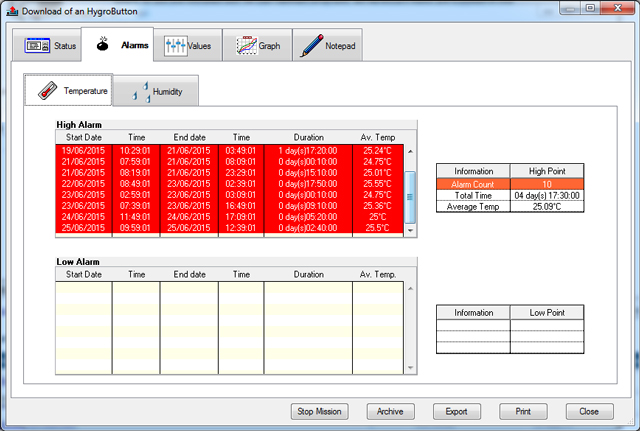The height and width of the screenshot is (431, 640).
Task: Click High Alarm End date column header
Action: click(189, 137)
